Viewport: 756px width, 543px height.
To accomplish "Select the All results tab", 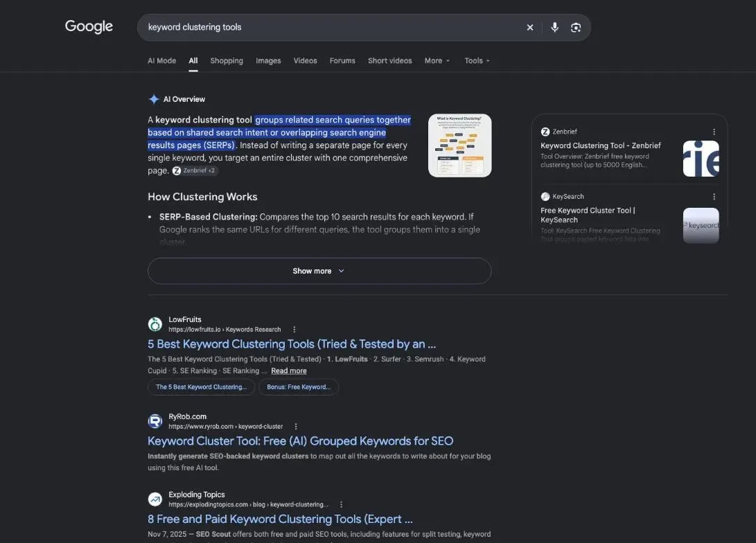I will click(x=193, y=61).
